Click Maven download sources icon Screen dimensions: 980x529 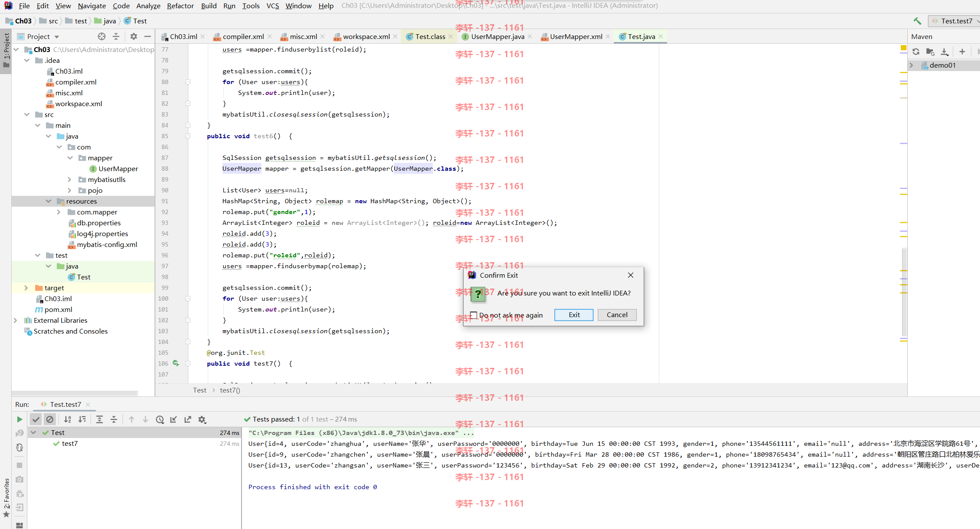(x=945, y=52)
